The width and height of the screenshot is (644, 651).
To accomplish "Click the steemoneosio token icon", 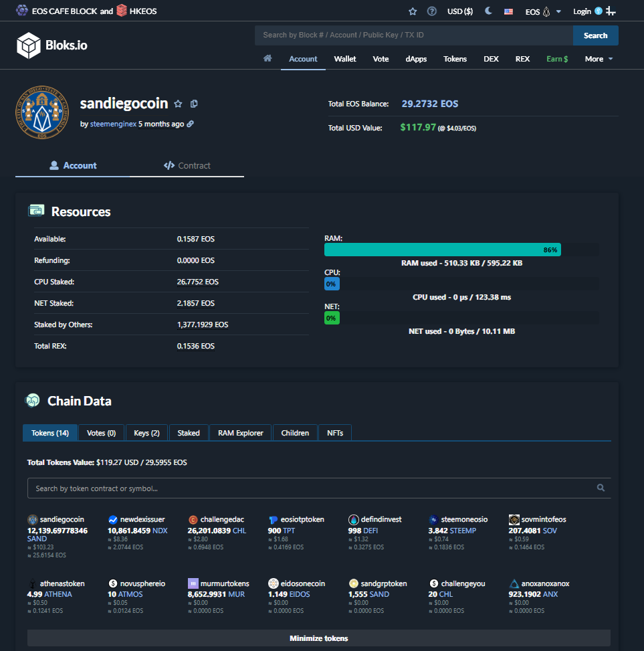I will 433,520.
